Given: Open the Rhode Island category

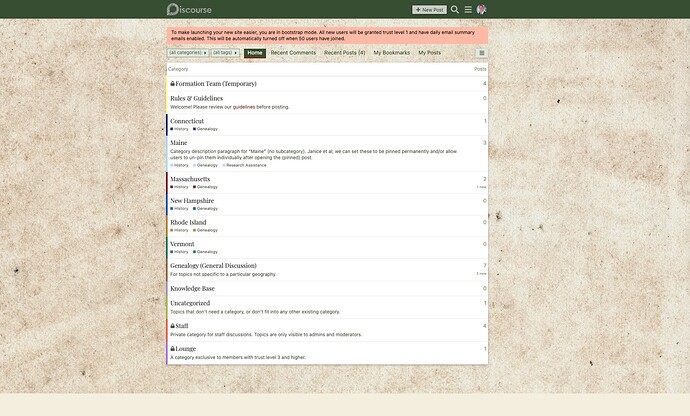Looking at the screenshot, I should coord(188,222).
